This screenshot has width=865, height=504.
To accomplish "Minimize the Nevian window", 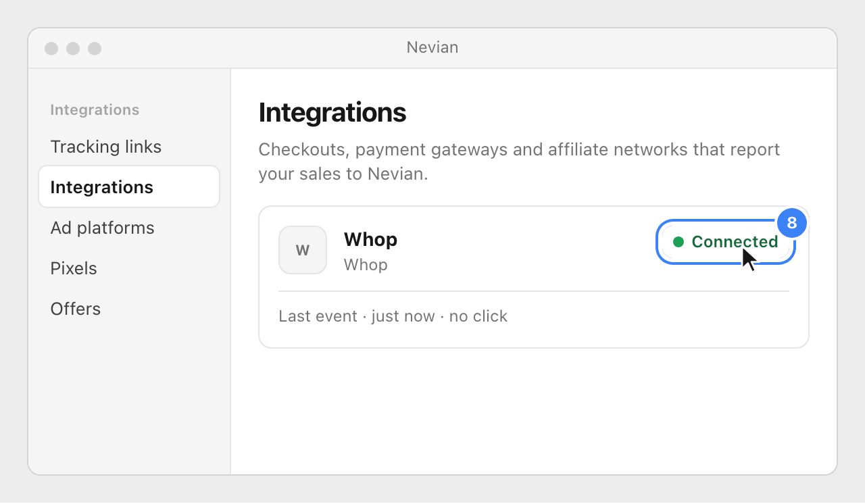I will click(x=73, y=49).
